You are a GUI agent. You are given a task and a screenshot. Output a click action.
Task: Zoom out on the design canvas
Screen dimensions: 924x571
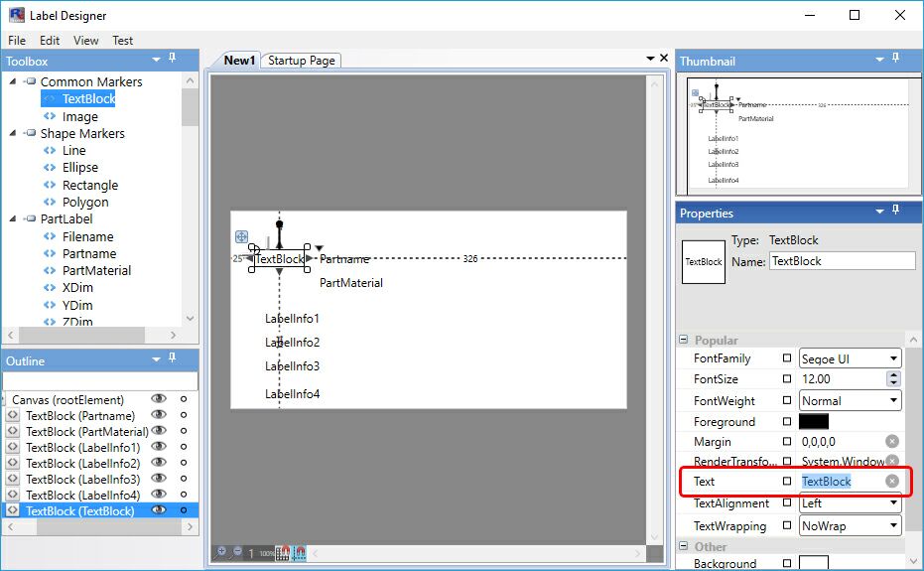tap(237, 552)
